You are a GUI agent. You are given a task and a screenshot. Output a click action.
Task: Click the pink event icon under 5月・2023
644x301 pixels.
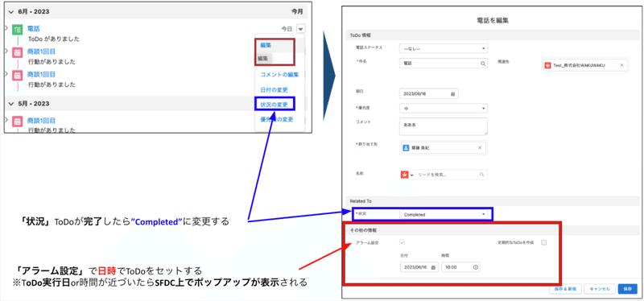[x=17, y=122]
